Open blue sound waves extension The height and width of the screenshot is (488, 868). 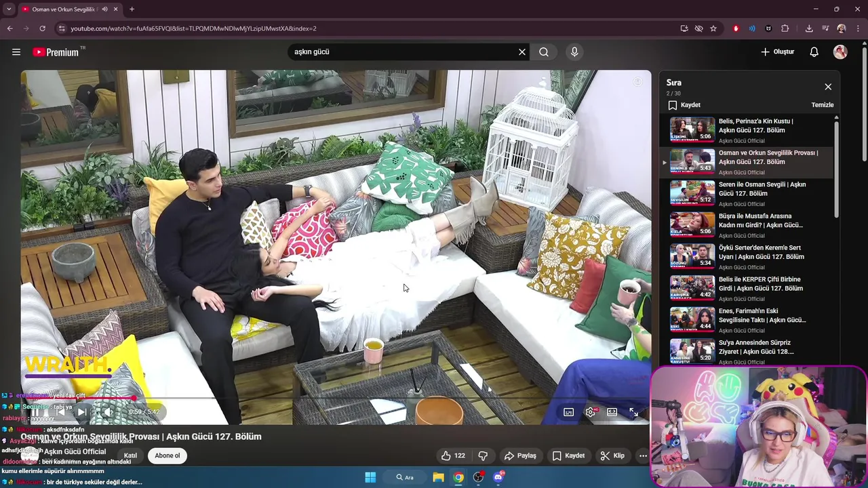coord(752,28)
